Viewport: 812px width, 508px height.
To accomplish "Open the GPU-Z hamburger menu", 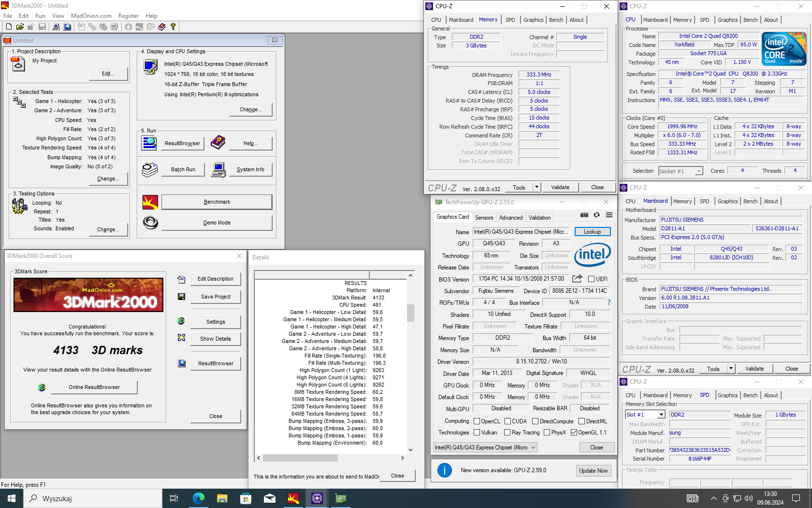I will pyautogui.click(x=609, y=215).
